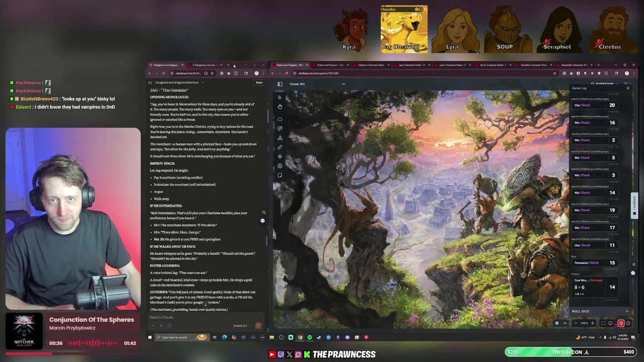Close the Game Log panel
This screenshot has height=362, width=644.
(x=627, y=88)
